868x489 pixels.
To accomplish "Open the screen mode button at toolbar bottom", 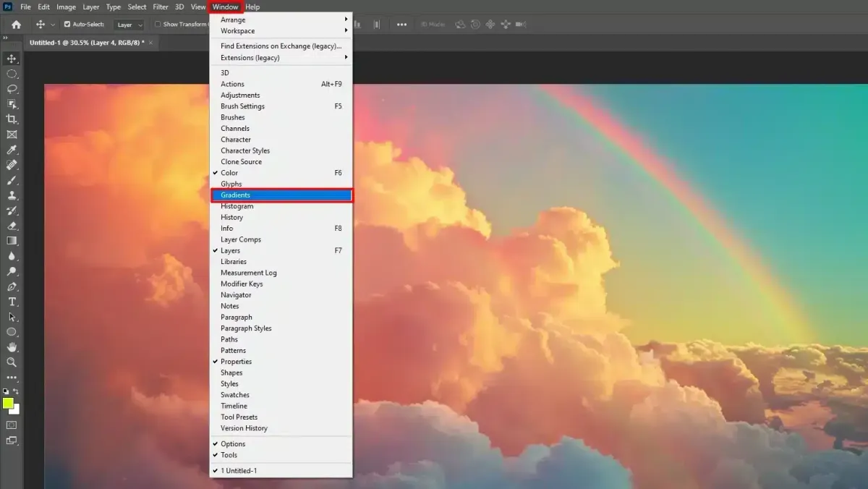I will point(12,441).
